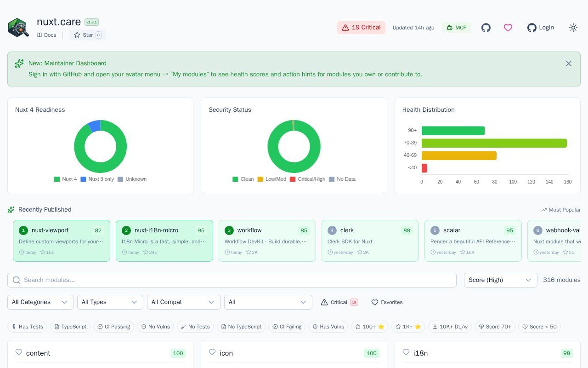Click the pink heart sponsor icon
Viewport: 588px width, 368px height.
(x=508, y=28)
